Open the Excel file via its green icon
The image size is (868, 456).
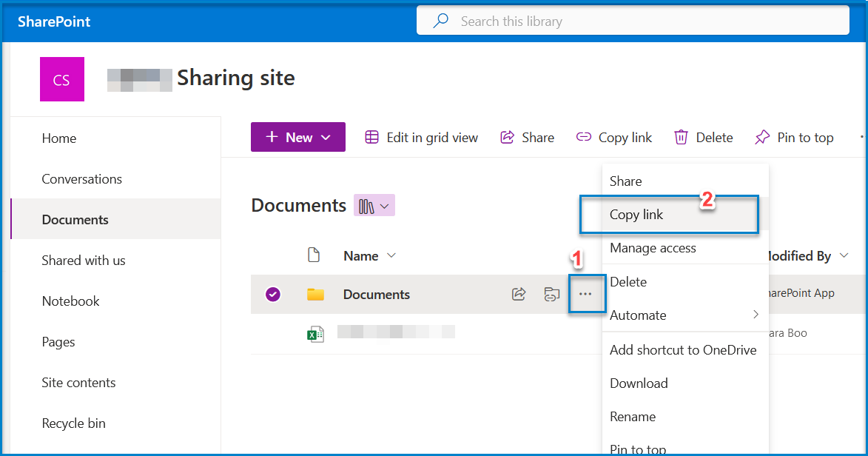[314, 333]
